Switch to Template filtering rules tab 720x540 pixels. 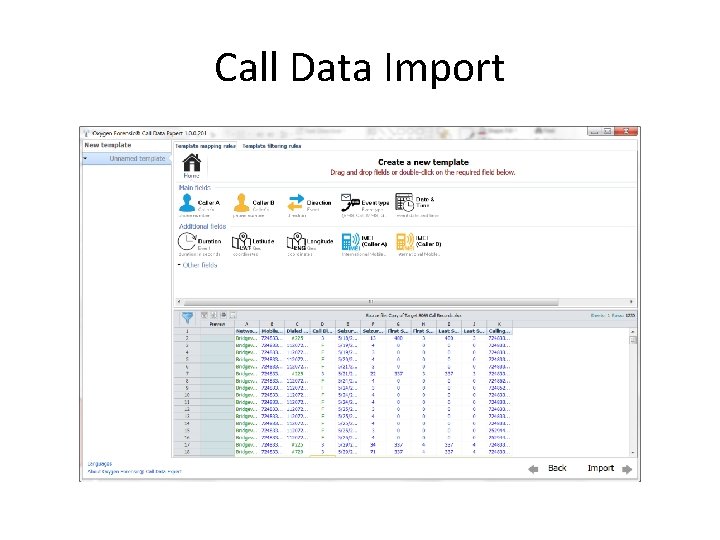pyautogui.click(x=272, y=146)
